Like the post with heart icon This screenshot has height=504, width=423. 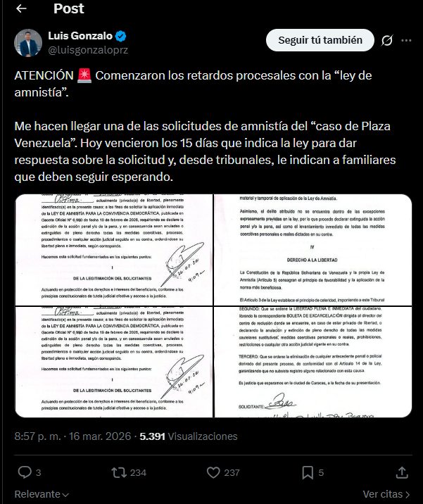pos(213,472)
